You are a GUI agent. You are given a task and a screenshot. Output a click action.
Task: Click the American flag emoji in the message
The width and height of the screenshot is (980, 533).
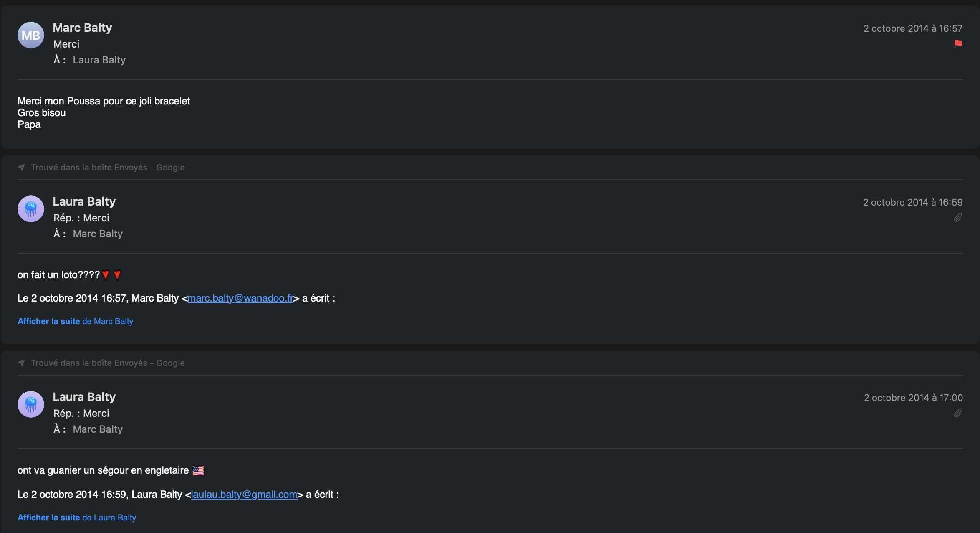pos(198,471)
